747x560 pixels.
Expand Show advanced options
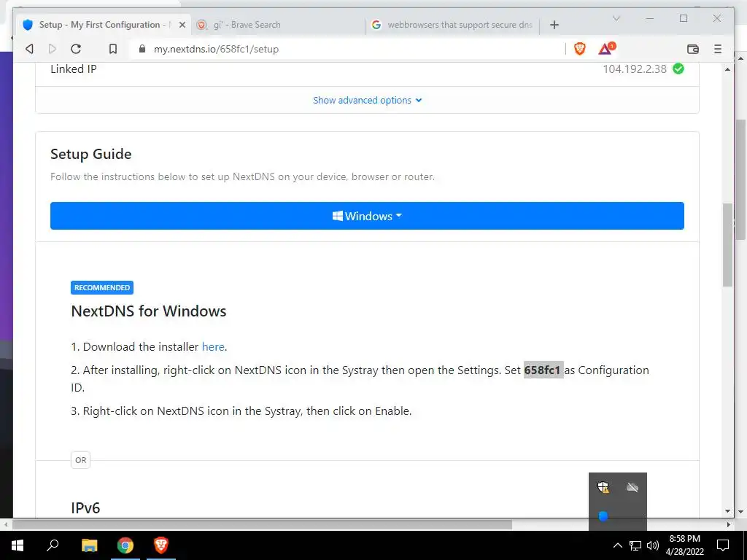(368, 100)
